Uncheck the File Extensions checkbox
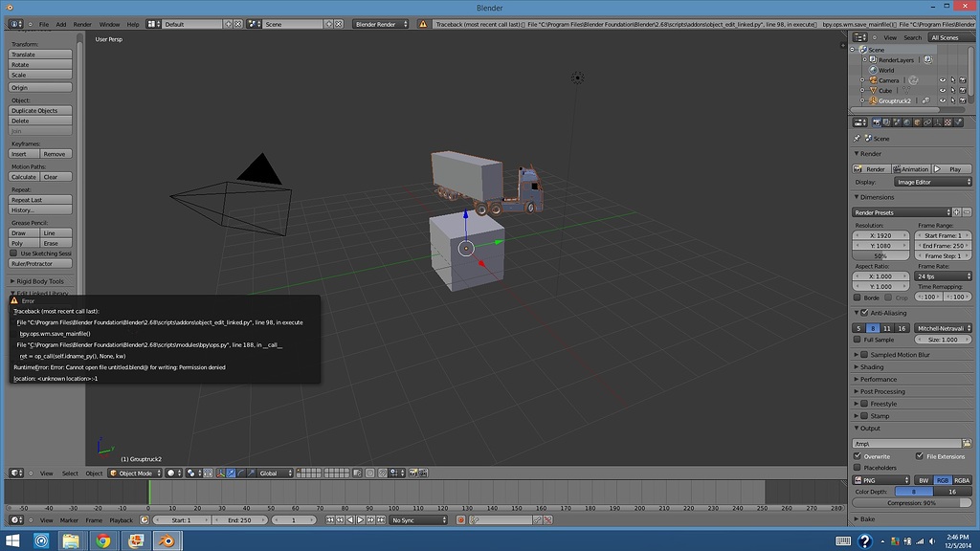Screen dimensions: 980x551 point(920,456)
